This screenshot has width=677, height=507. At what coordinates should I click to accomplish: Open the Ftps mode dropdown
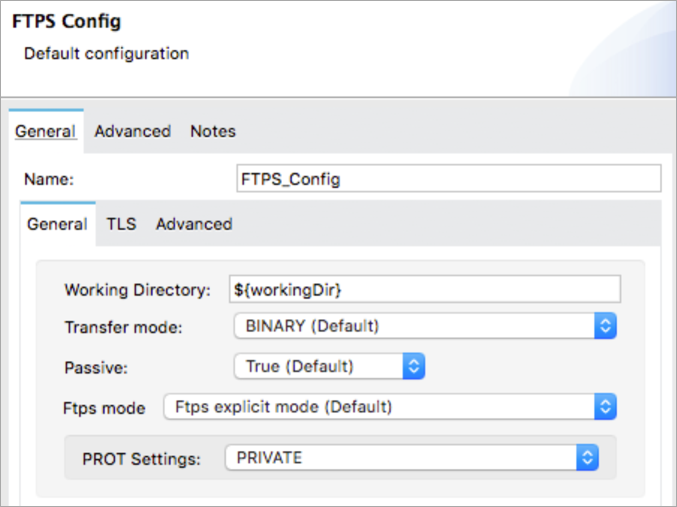pyautogui.click(x=390, y=407)
